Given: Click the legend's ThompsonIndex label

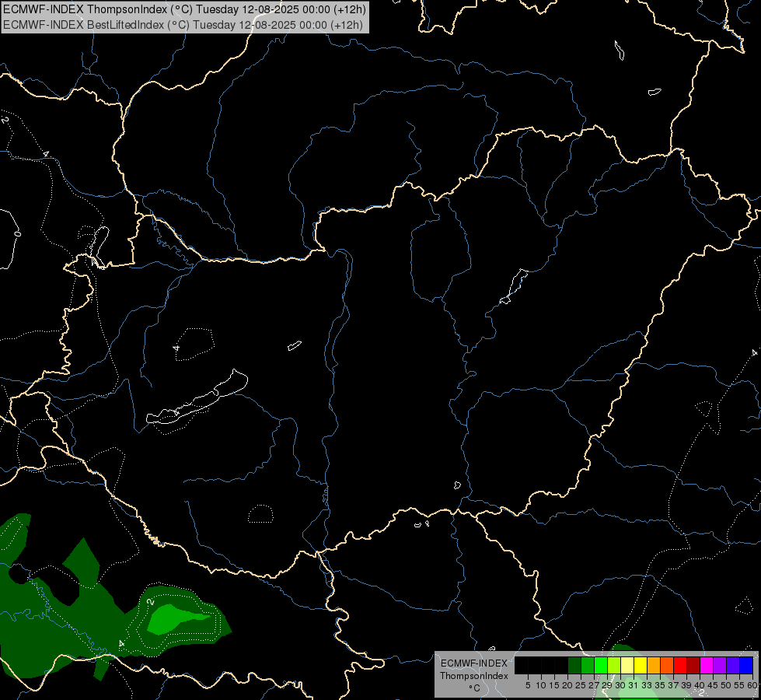Looking at the screenshot, I should pyautogui.click(x=474, y=676).
